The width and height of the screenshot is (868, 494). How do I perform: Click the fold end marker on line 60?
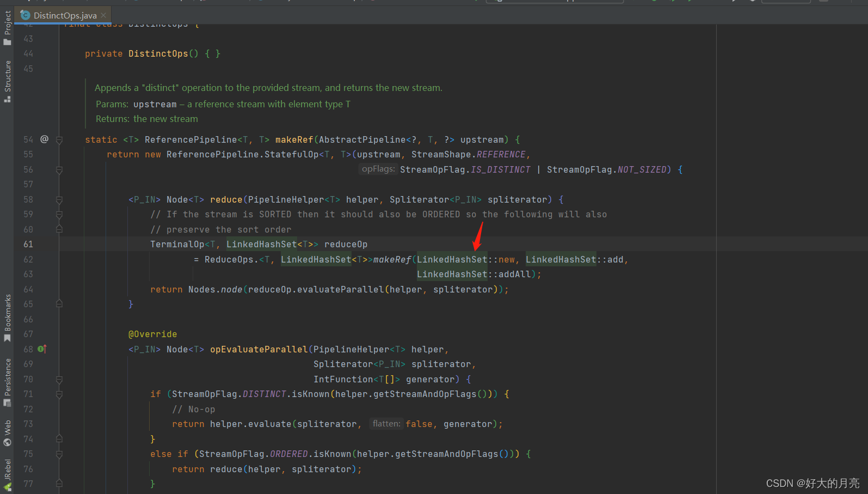59,229
